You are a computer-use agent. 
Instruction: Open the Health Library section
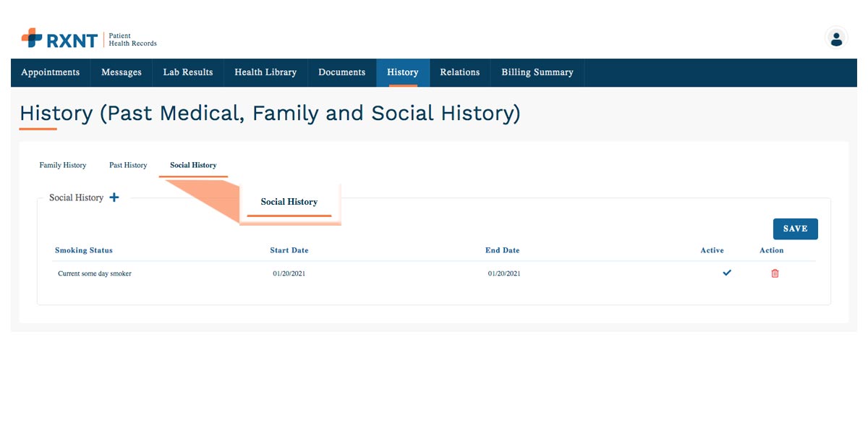(x=265, y=72)
